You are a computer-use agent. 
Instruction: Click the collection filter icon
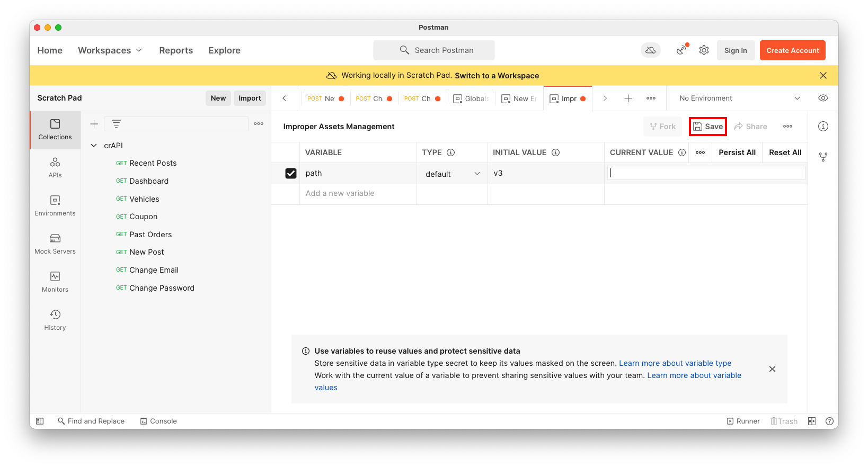point(116,124)
